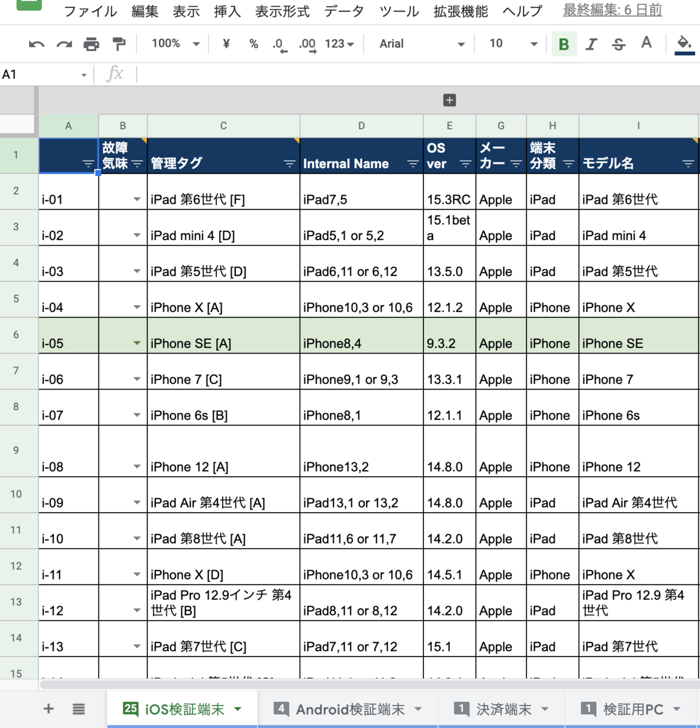The image size is (700, 728).
Task: Increase decimal places icon
Action: click(x=308, y=45)
